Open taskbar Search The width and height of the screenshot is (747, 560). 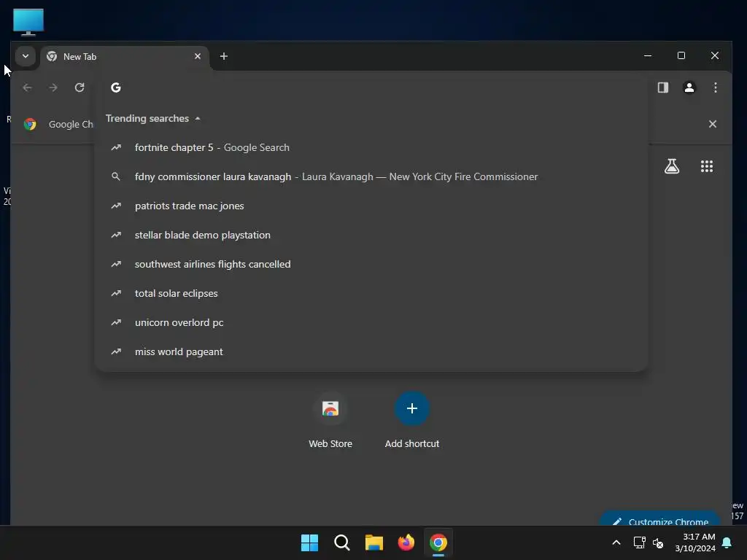(342, 542)
